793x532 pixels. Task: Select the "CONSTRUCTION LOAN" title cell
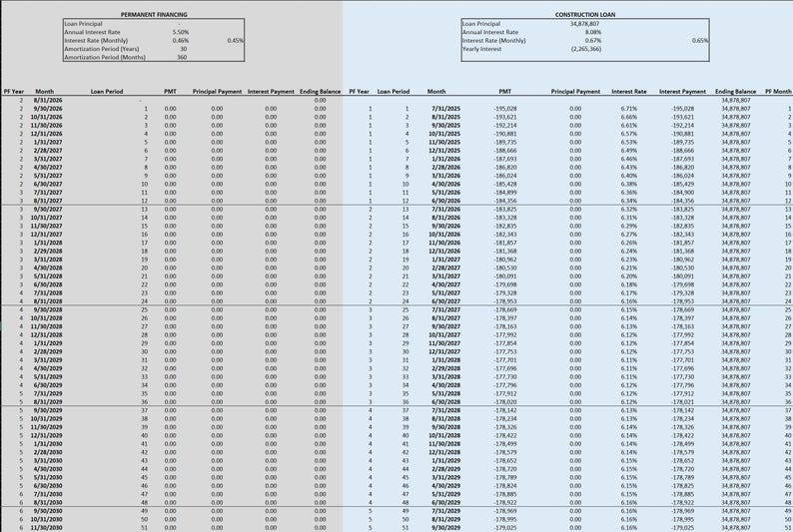585,15
